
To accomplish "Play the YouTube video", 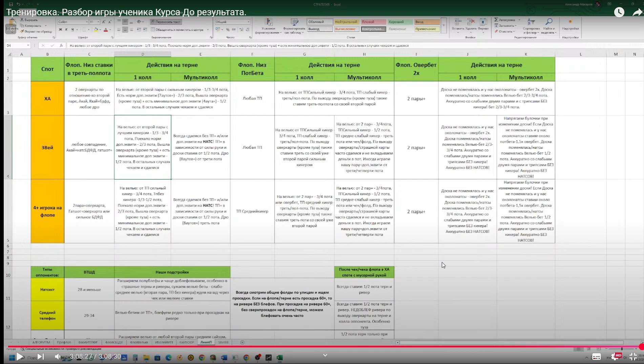I will (x=20, y=356).
